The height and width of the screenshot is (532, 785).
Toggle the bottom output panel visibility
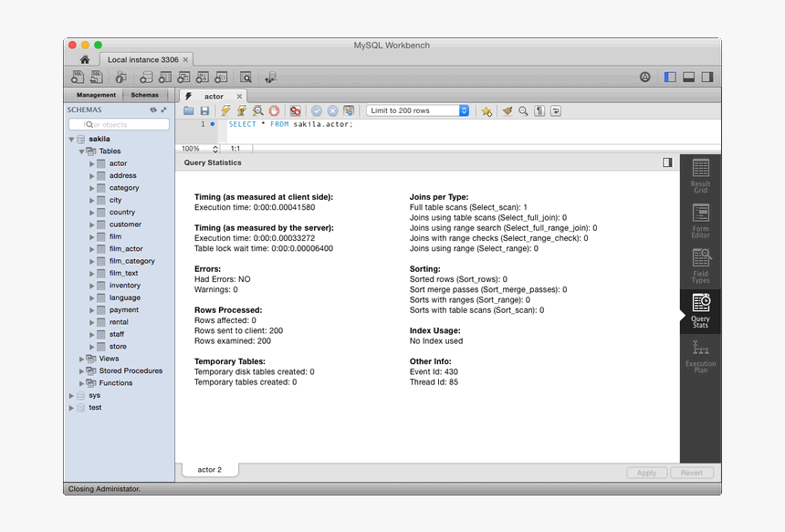[x=689, y=77]
